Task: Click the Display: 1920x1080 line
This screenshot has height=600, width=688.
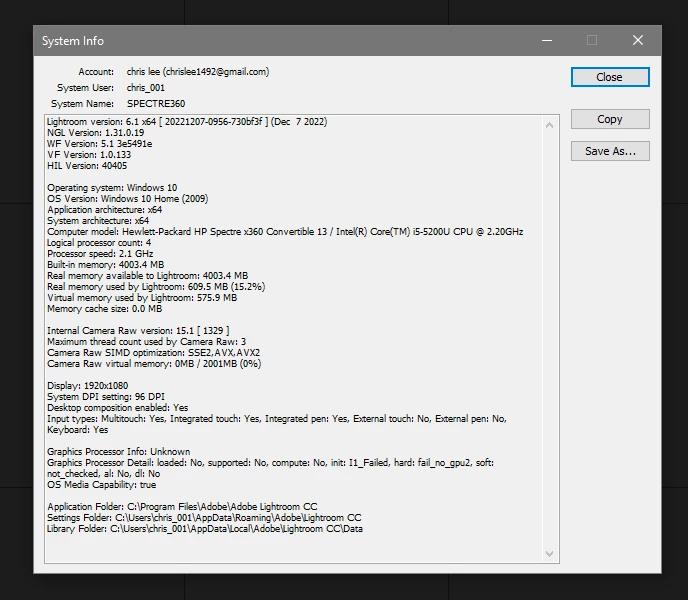Action: point(87,385)
